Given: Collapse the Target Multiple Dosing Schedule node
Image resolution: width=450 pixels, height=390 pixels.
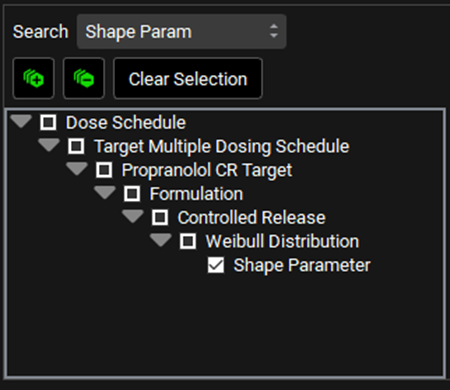Looking at the screenshot, I should [x=49, y=145].
